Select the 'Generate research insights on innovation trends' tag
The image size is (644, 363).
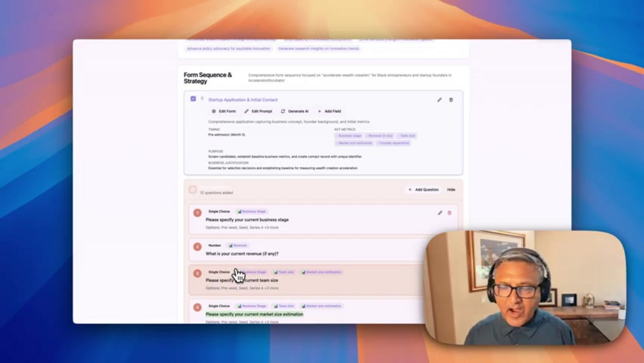click(x=318, y=48)
